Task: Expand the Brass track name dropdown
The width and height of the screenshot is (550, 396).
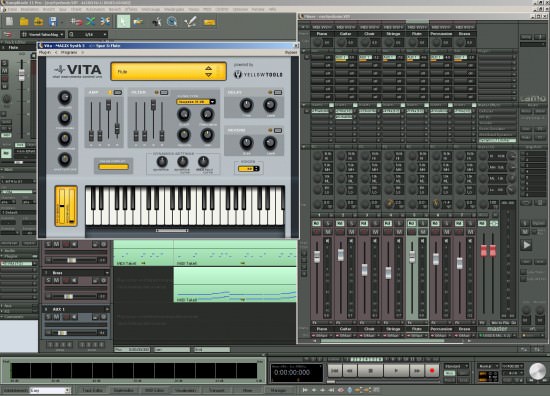Action: pos(107,273)
